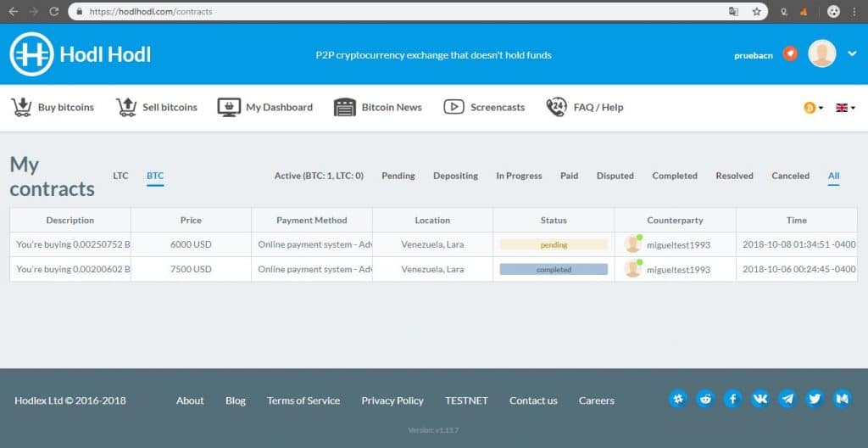Click the user avatar in the header
The image size is (868, 448).
(822, 53)
